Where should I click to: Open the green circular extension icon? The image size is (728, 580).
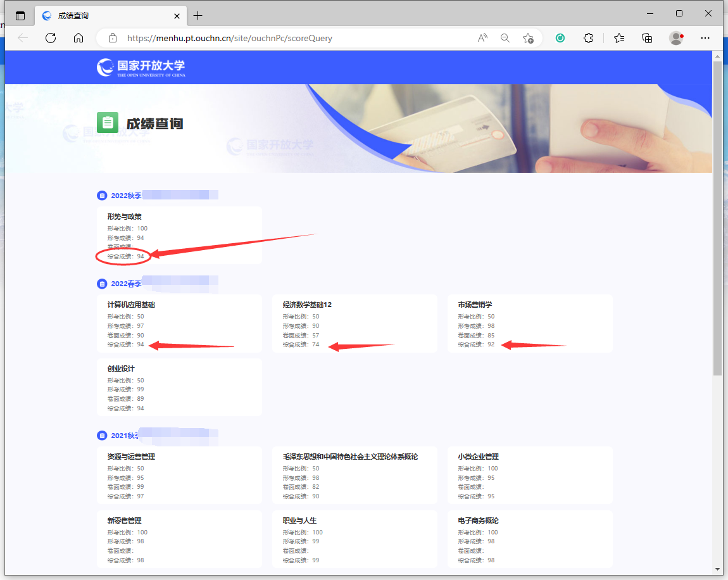click(560, 38)
